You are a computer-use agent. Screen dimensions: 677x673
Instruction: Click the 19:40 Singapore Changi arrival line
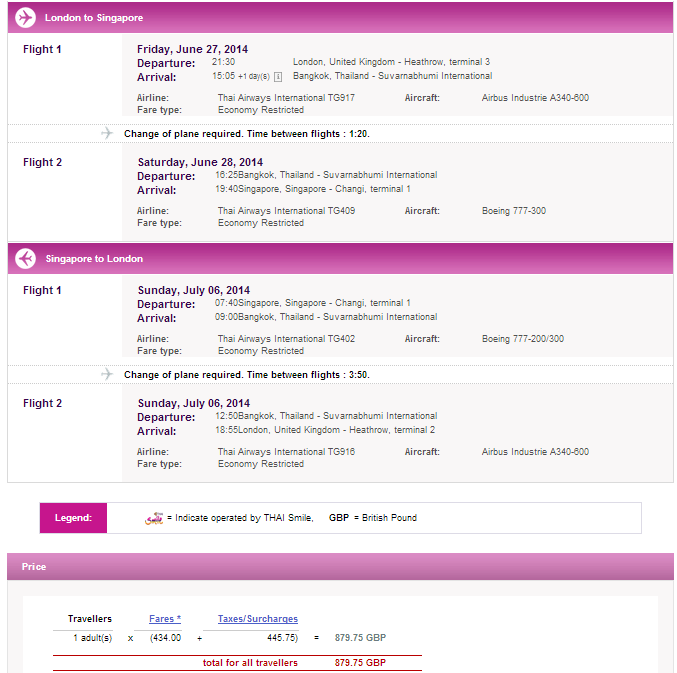(313, 189)
